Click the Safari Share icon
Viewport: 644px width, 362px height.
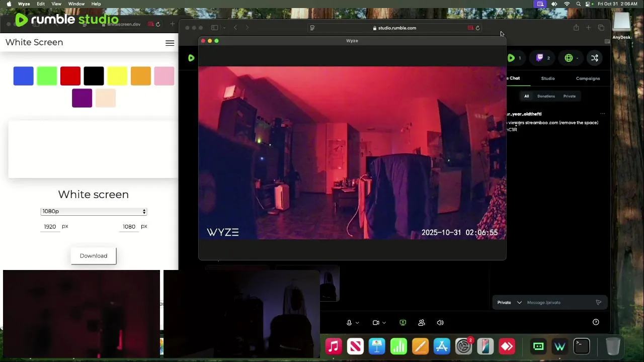(576, 28)
